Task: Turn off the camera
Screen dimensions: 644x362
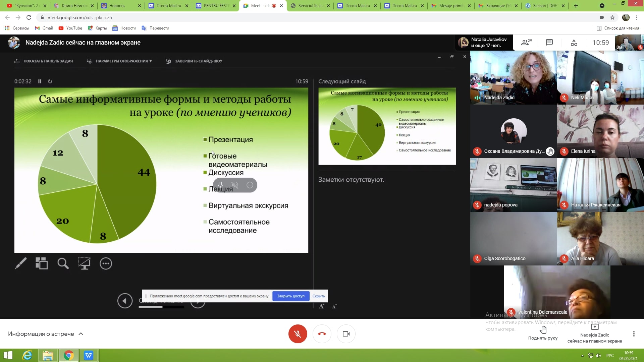Action: pyautogui.click(x=346, y=334)
